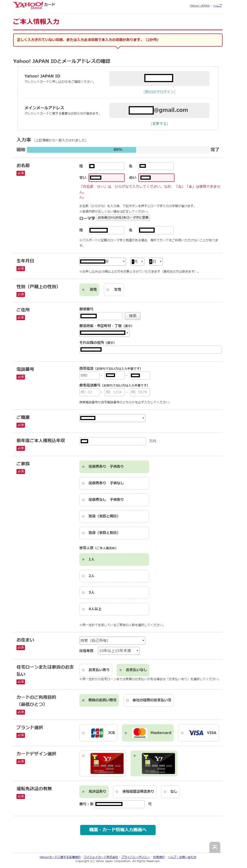
Task: Select 独身（家族と同居） family option
Action: 114,516
